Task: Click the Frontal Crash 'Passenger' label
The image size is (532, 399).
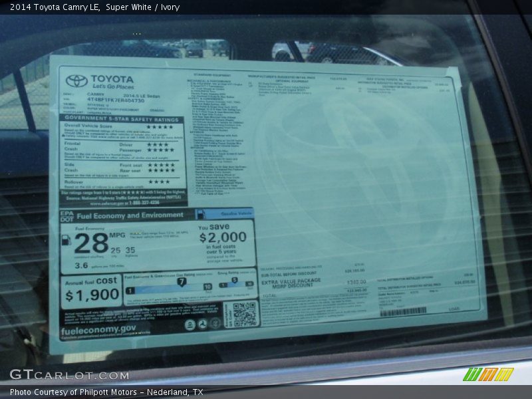Action: 130,150
